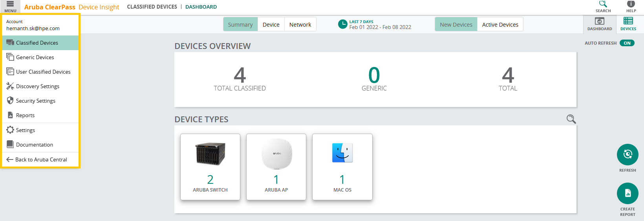Search device types with magnifier icon
644x221 pixels.
pos(571,119)
